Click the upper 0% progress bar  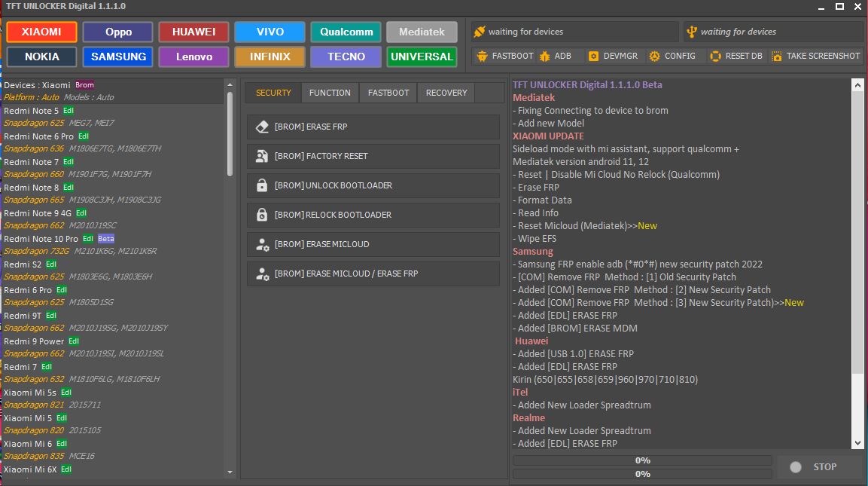(x=642, y=460)
